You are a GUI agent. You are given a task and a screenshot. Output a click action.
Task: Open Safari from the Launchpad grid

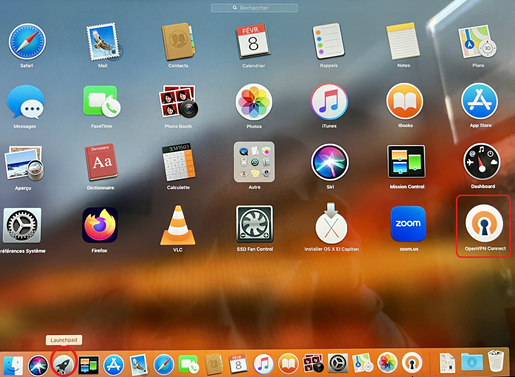[27, 42]
